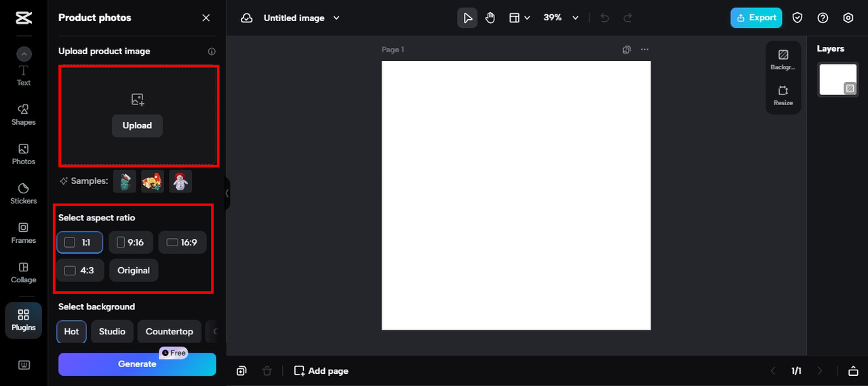Open the Background tool

[783, 60]
